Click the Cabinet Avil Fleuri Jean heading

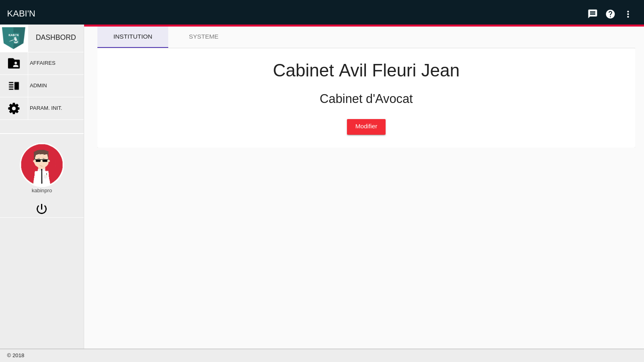[366, 70]
